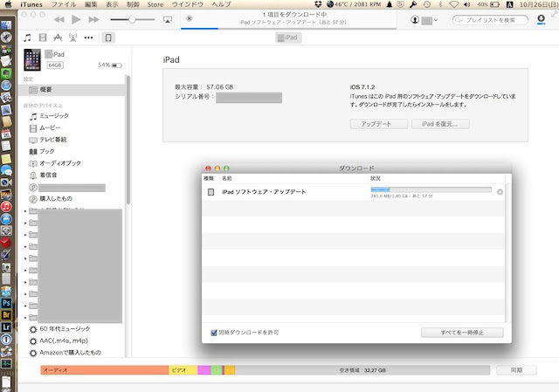
Task: Open the iTunes application menu
Action: 31,4
